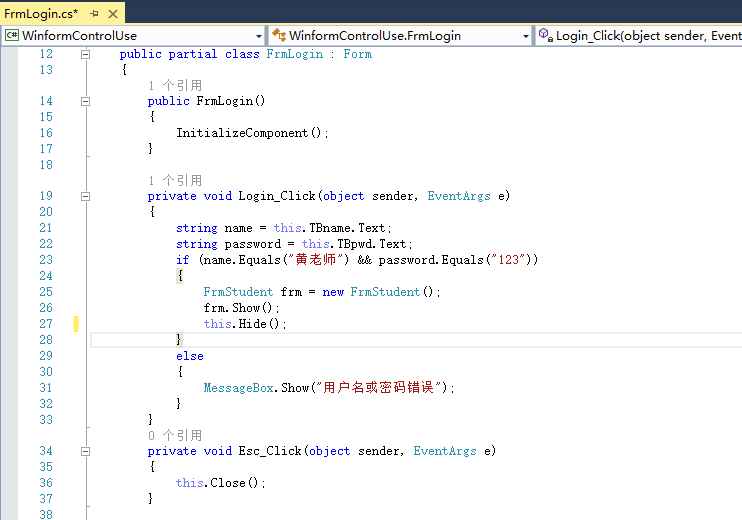Click EventArgs in Login_Click signature
Screen dimensions: 742x520
pos(459,196)
